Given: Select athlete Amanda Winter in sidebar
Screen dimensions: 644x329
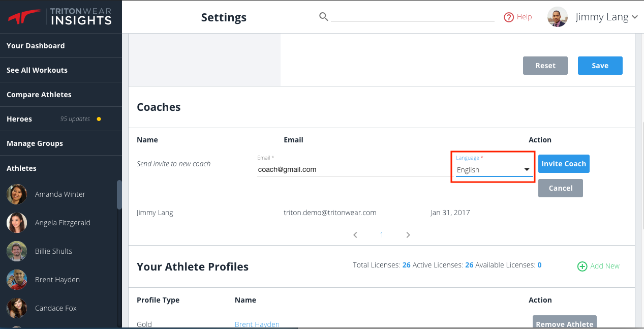Looking at the screenshot, I should tap(60, 194).
